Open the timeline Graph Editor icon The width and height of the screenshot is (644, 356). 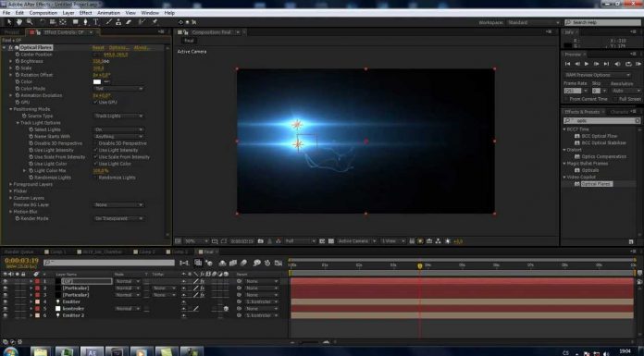pos(279,263)
